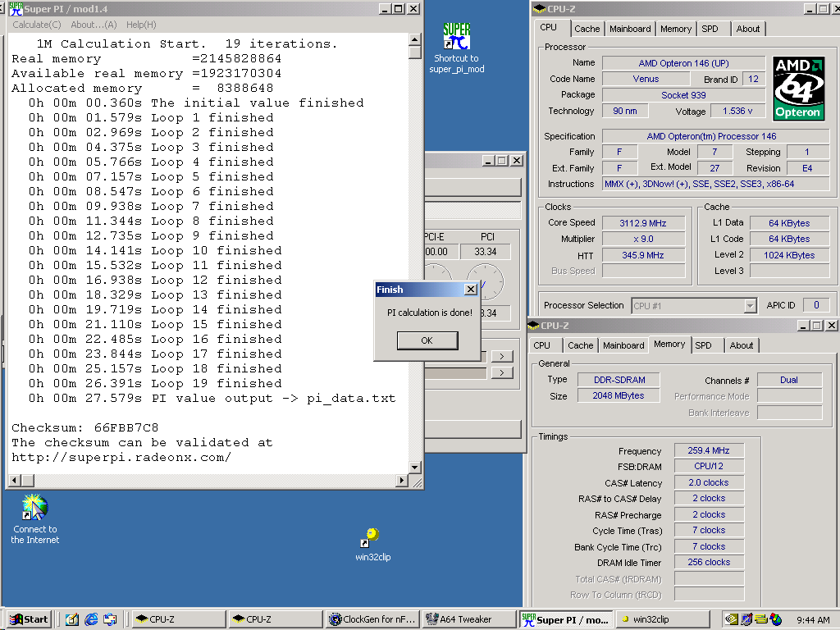
Task: Click Super PI horizontal scrollbar left arrow
Action: tap(15, 481)
